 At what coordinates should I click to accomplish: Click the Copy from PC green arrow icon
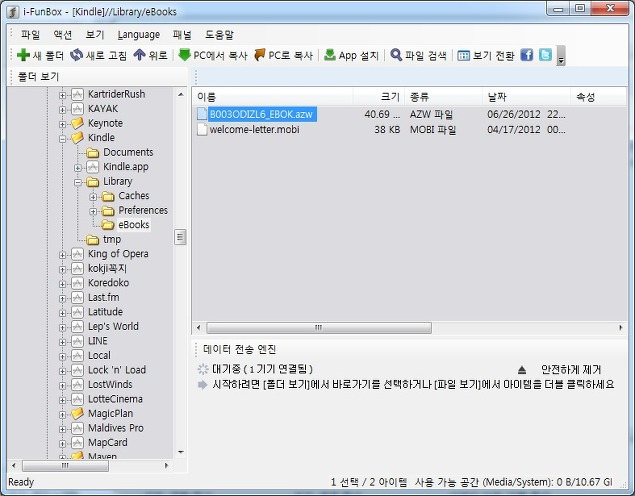point(185,55)
